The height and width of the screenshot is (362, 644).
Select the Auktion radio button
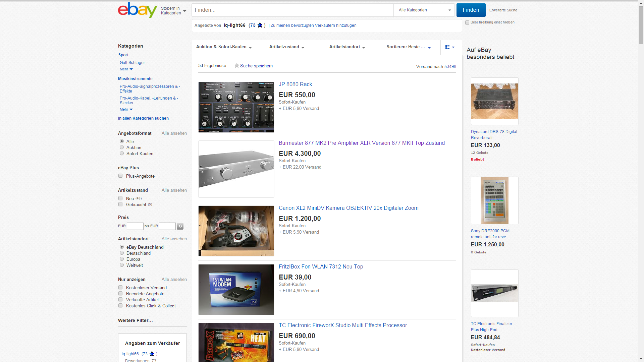tap(122, 147)
